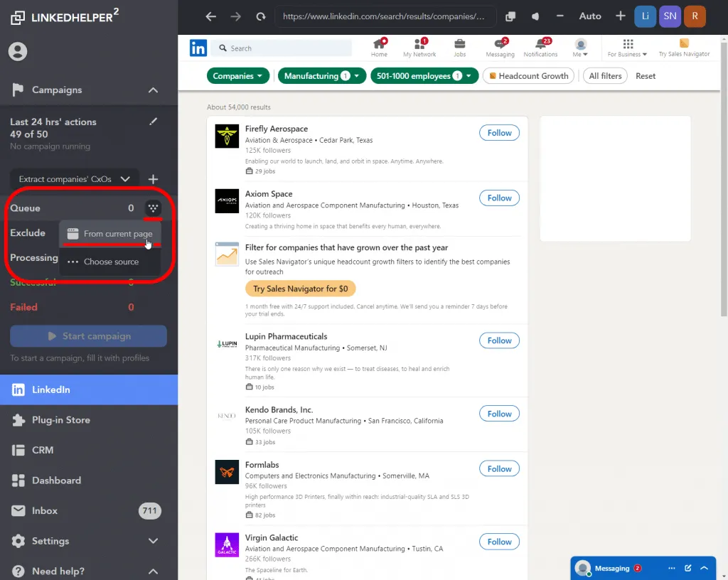Open Firefly Aerospace company link

[x=277, y=129]
